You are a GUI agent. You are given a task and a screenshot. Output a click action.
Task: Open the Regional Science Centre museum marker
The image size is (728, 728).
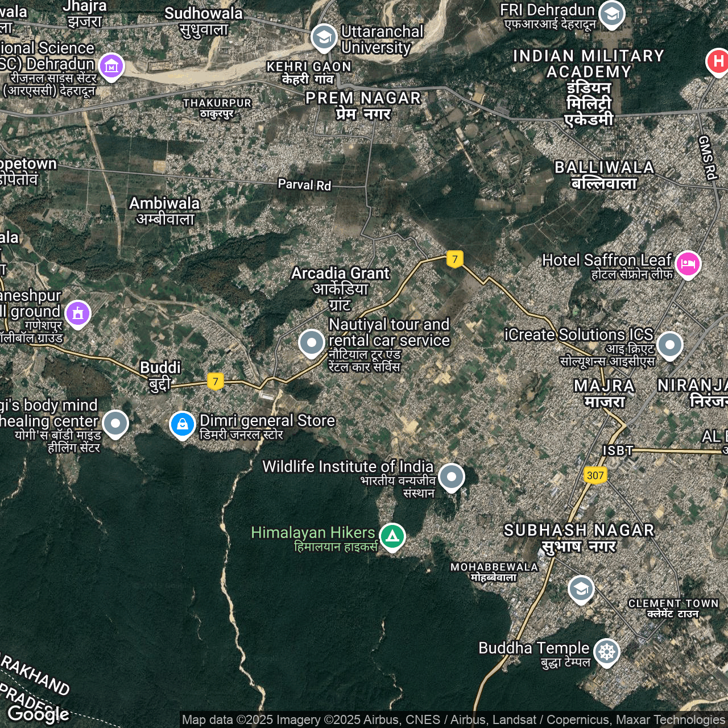(111, 66)
